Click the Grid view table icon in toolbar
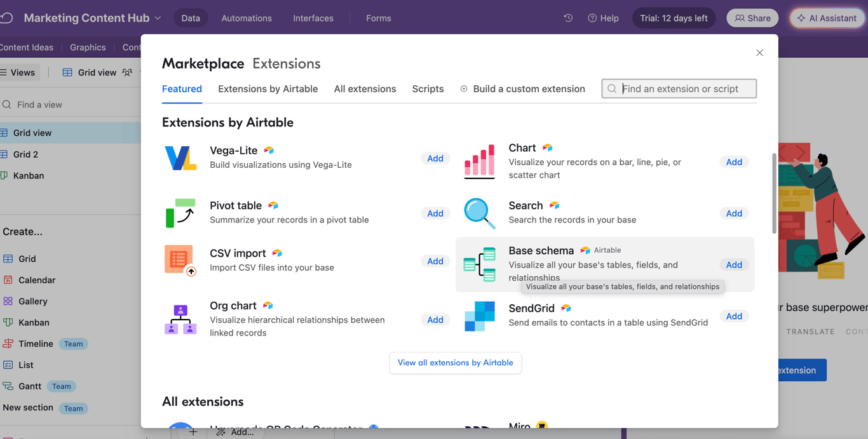The width and height of the screenshot is (868, 439). [67, 72]
